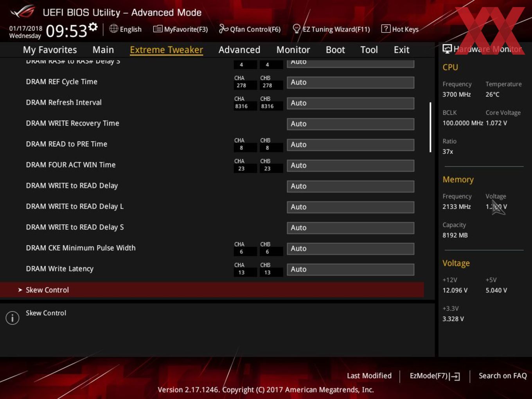This screenshot has height=399, width=532.
Task: Click the Ratio value 37x
Action: tap(448, 151)
